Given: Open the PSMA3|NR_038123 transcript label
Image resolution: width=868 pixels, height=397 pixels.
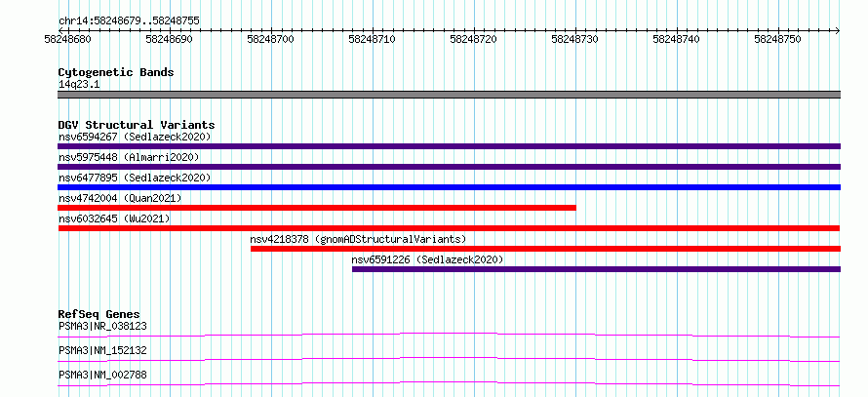Looking at the screenshot, I should click(x=102, y=327).
